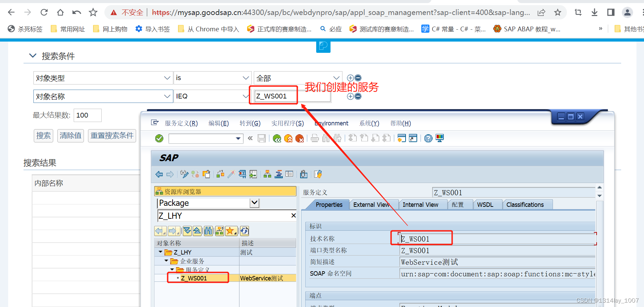Viewport: 644px width, 307px height.
Task: Open the Package type dropdown in browser
Action: coord(254,203)
